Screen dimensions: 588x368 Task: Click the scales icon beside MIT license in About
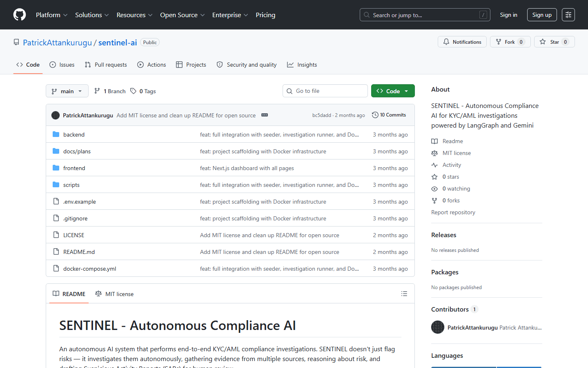(434, 153)
